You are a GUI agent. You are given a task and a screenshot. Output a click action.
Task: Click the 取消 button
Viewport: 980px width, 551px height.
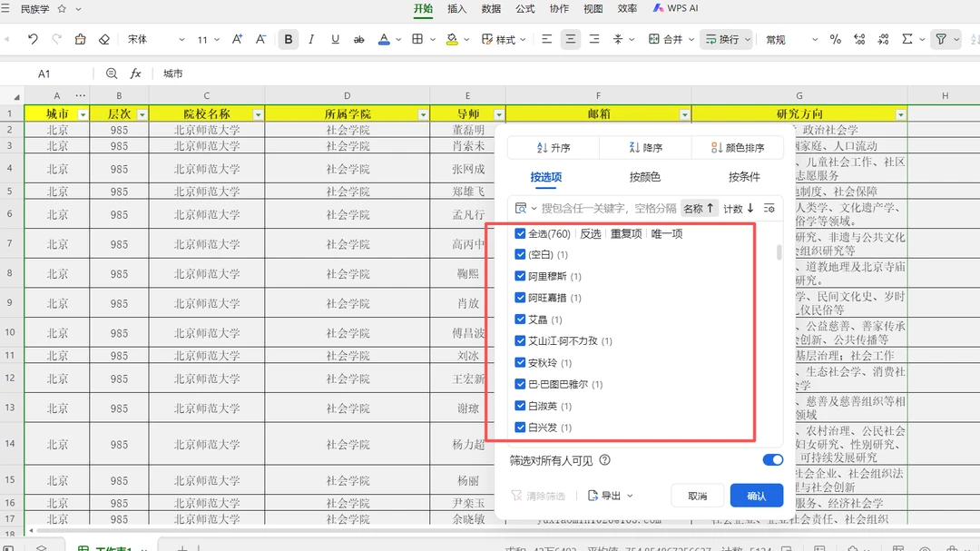(697, 496)
